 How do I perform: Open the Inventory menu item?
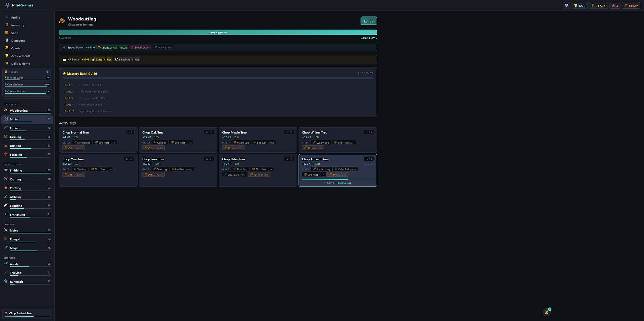point(18,25)
